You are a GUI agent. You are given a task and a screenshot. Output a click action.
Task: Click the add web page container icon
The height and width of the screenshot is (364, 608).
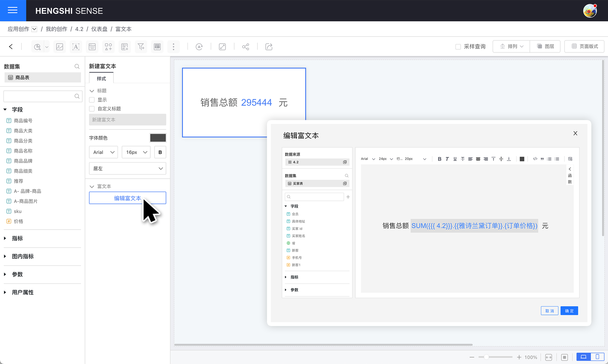coord(92,47)
